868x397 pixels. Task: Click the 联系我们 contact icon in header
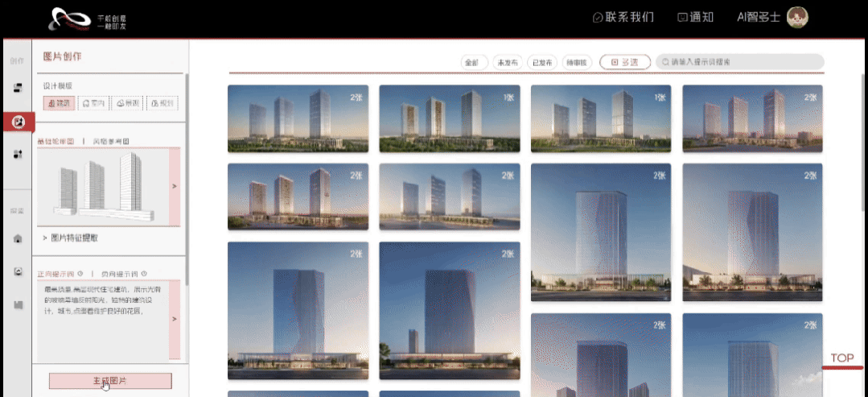point(598,18)
